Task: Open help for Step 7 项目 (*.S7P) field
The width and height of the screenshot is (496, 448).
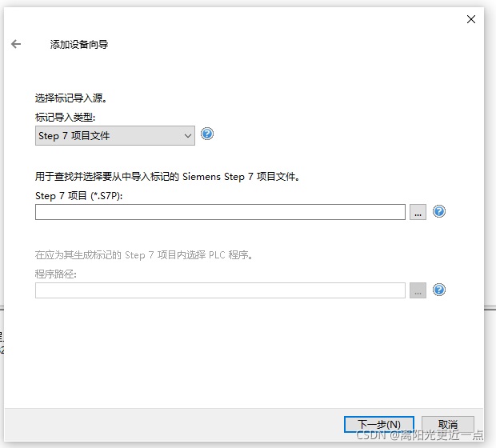Action: click(439, 211)
